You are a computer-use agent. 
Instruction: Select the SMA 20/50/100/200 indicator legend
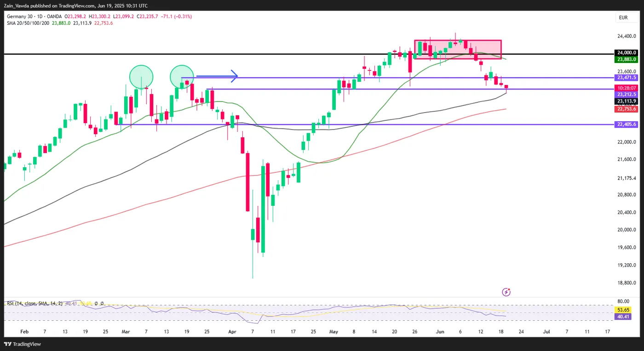pyautogui.click(x=29, y=23)
